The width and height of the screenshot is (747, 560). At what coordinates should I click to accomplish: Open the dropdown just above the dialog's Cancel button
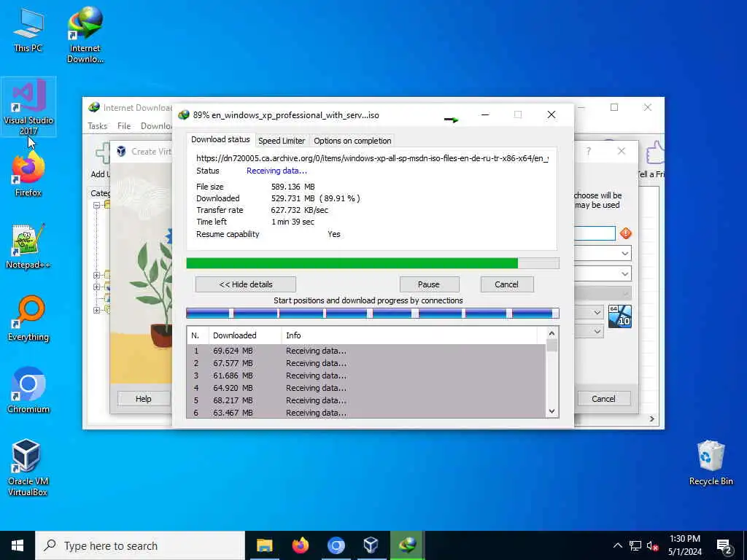597,332
